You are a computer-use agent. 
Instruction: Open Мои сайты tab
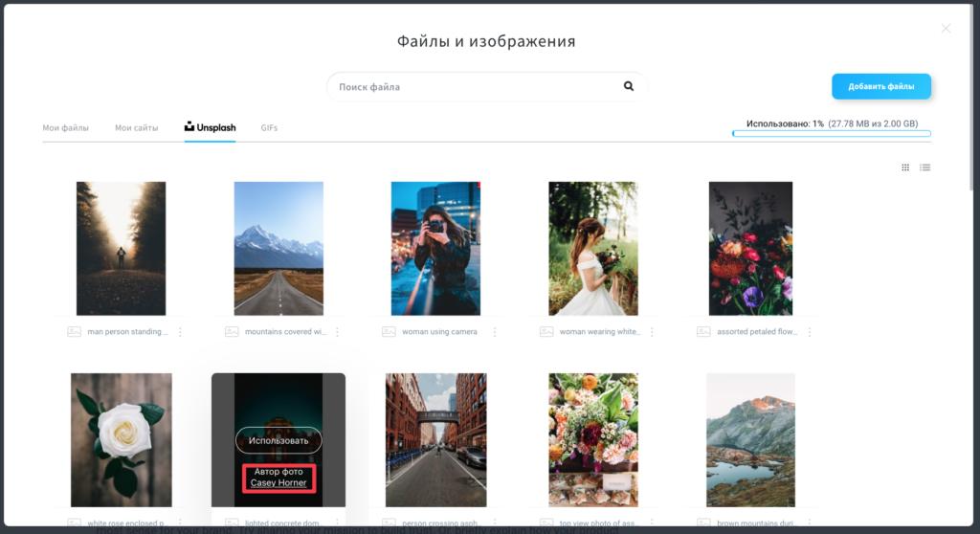(136, 127)
